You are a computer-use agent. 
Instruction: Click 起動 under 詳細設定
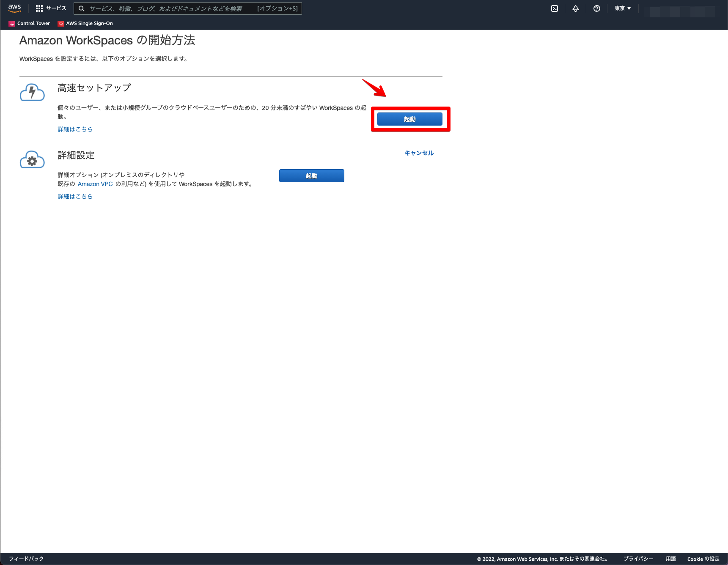[x=311, y=176]
